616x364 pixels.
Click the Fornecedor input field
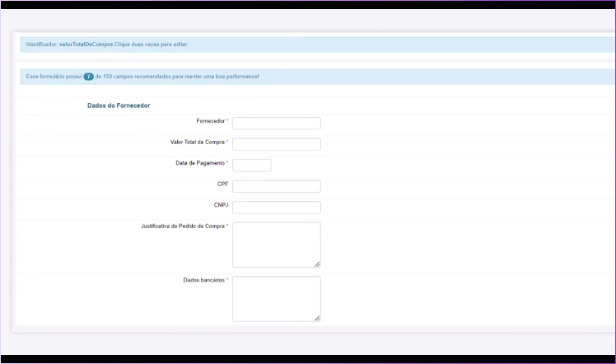(276, 124)
